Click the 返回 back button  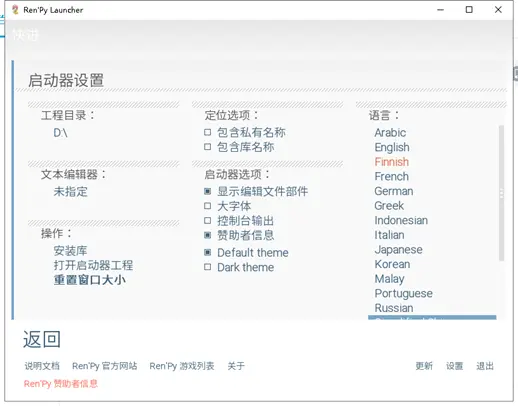tap(42, 339)
